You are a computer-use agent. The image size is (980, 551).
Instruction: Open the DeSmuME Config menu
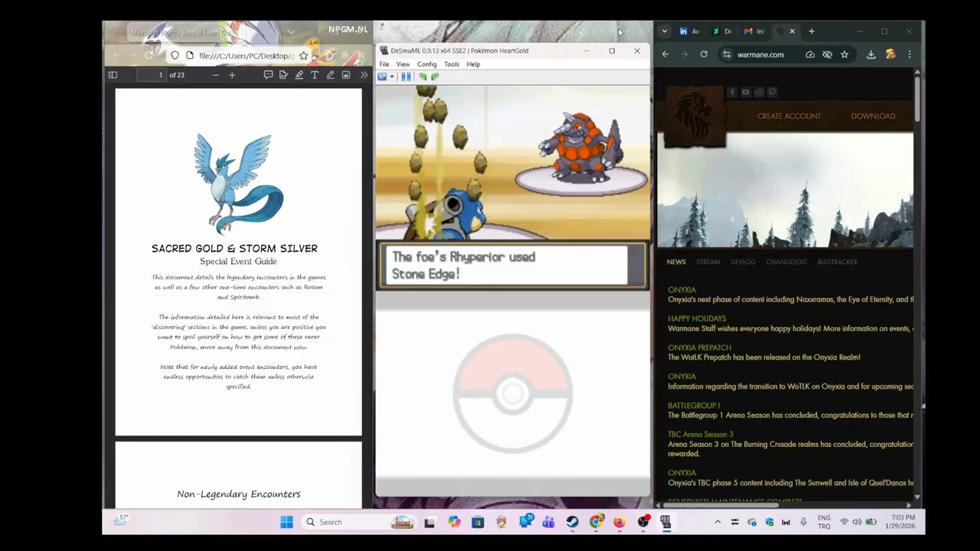[x=426, y=64]
